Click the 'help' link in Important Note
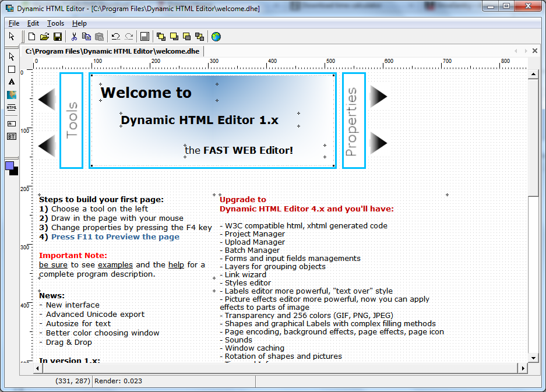The image size is (546, 392). pyautogui.click(x=176, y=265)
